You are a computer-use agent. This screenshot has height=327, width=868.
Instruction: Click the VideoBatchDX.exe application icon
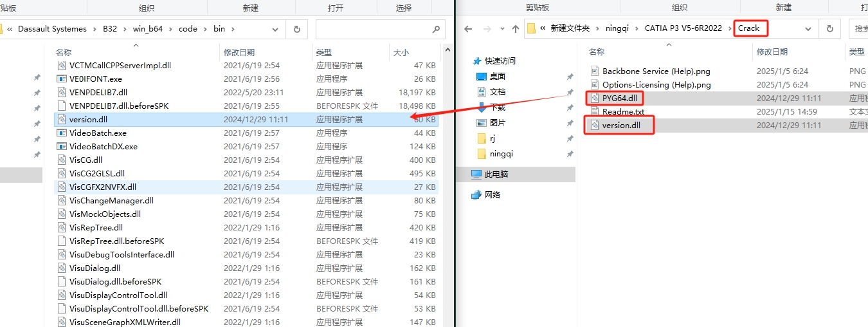tap(62, 146)
